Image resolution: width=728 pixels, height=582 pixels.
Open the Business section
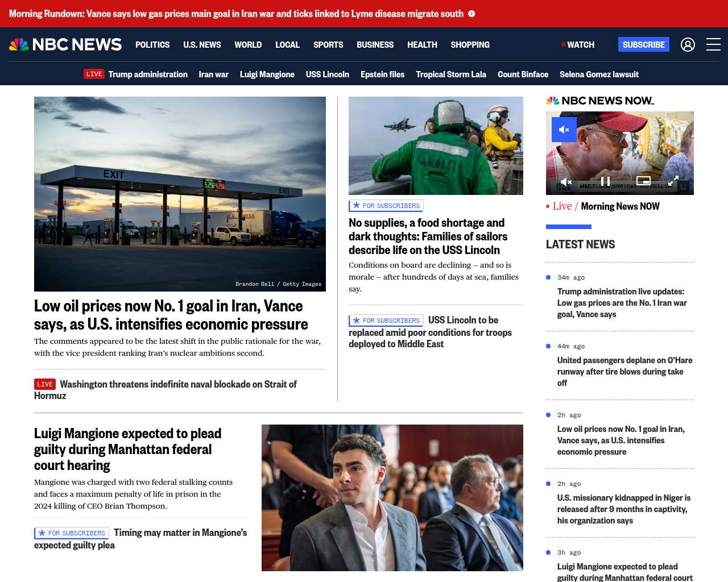point(375,44)
